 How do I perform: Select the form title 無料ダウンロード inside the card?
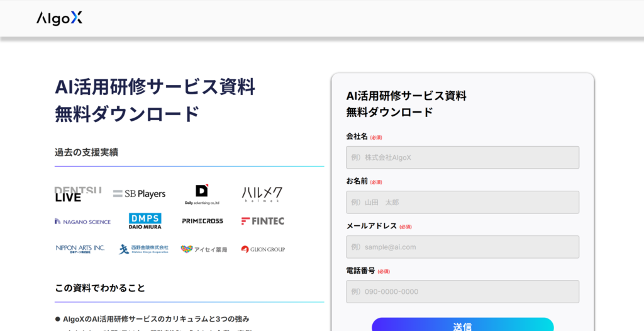point(389,112)
